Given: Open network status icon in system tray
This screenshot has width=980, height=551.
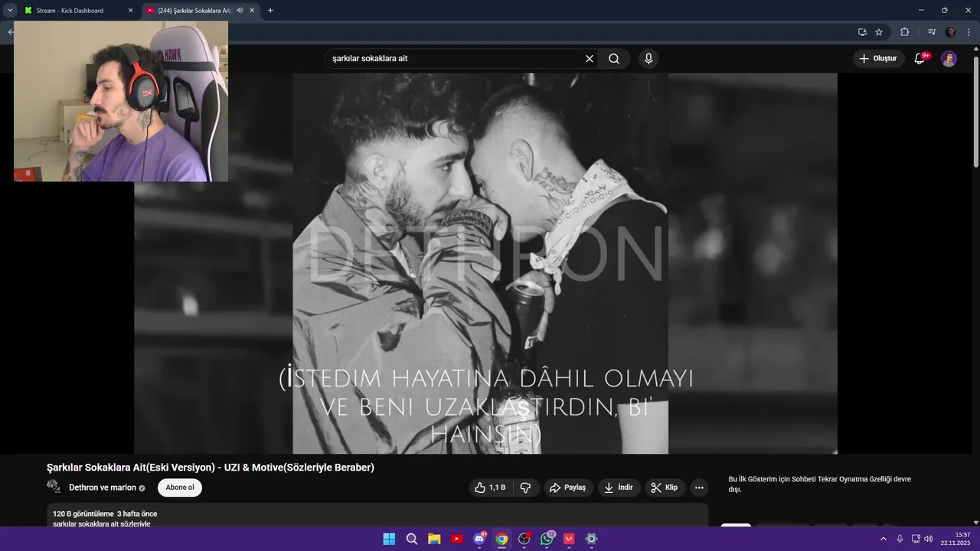Looking at the screenshot, I should click(x=916, y=539).
